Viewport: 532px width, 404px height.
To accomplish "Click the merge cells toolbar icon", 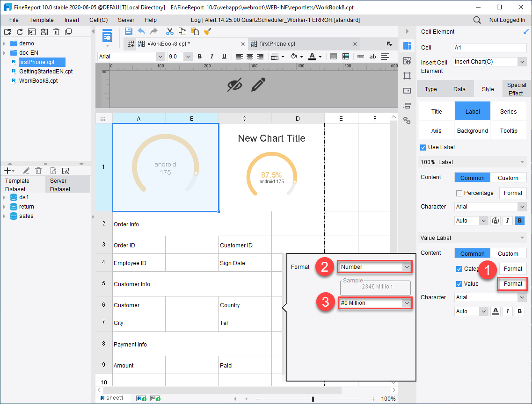I will 334,57.
